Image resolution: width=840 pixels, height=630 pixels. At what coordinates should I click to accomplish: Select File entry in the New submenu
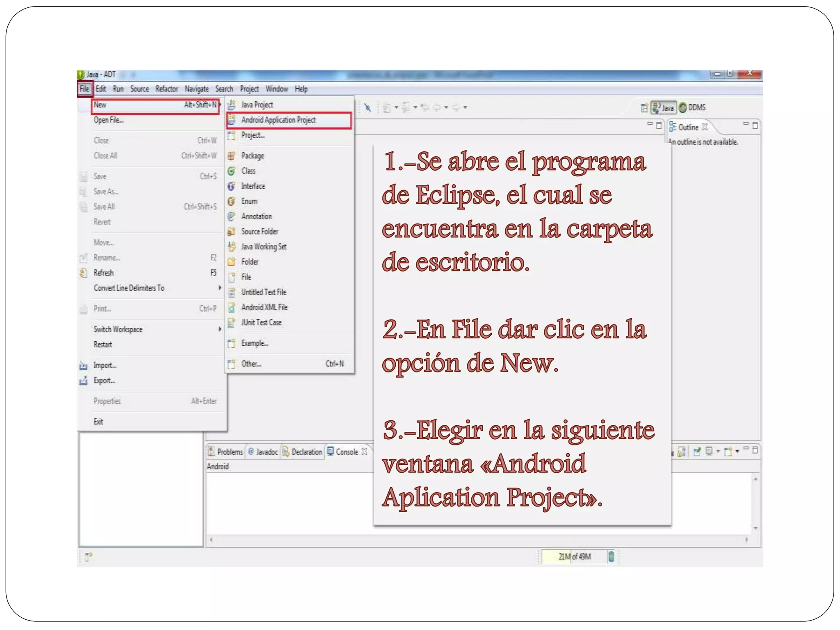pos(290,277)
